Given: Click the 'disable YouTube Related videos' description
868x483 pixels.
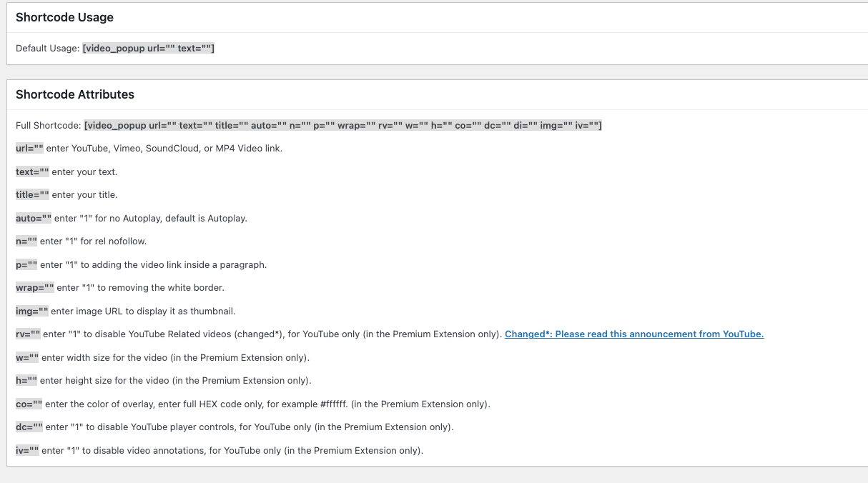Looking at the screenshot, I should click(x=272, y=334).
